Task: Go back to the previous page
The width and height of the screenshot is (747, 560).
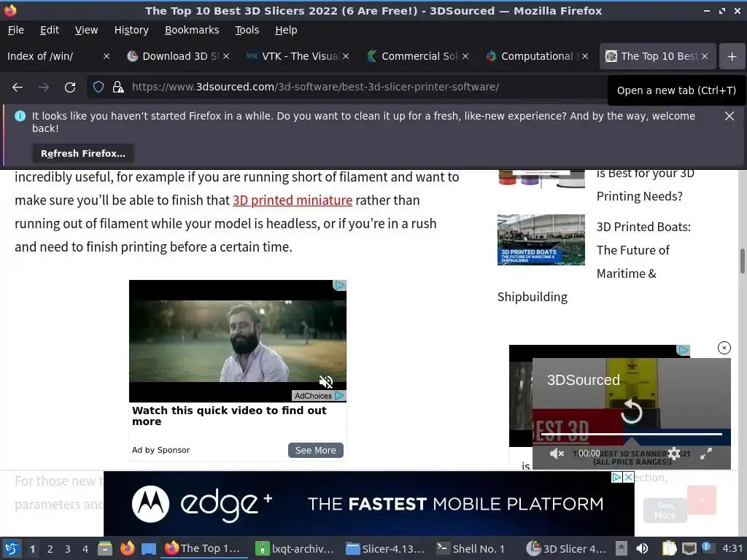Action: 18,87
